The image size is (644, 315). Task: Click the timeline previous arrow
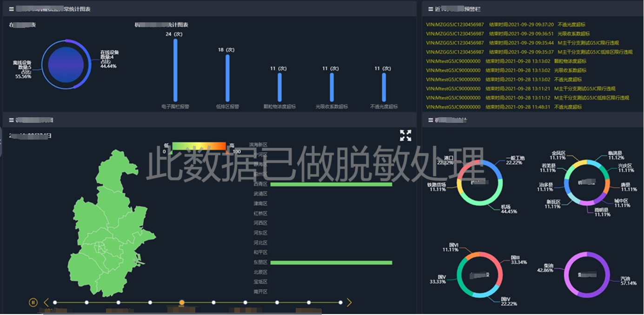pos(46,302)
